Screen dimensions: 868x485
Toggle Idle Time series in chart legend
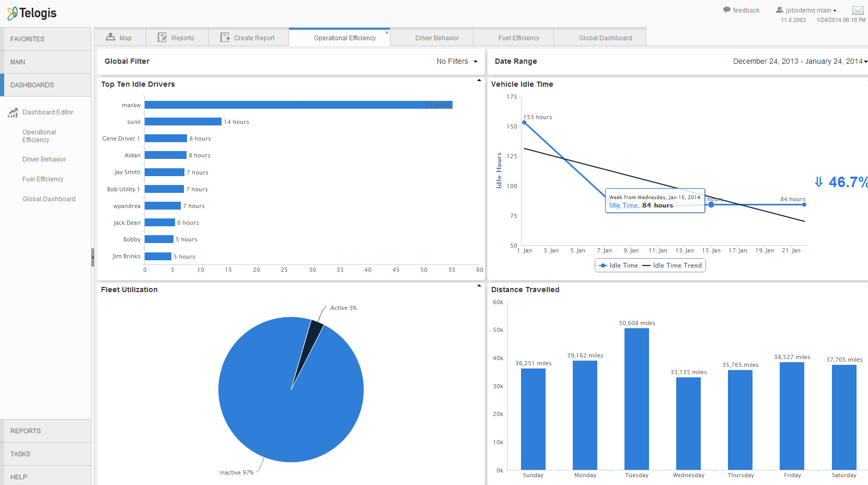click(618, 265)
